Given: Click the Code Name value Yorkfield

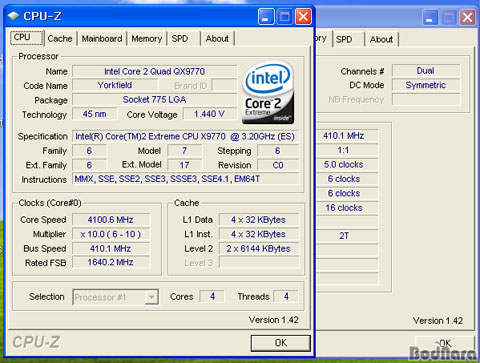Looking at the screenshot, I should [x=115, y=85].
